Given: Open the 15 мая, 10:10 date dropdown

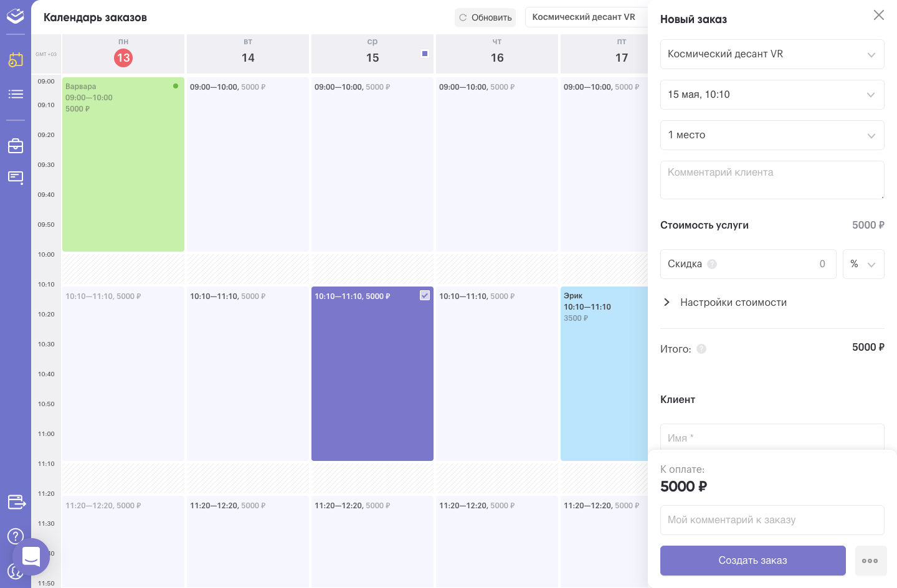Looking at the screenshot, I should tap(772, 95).
